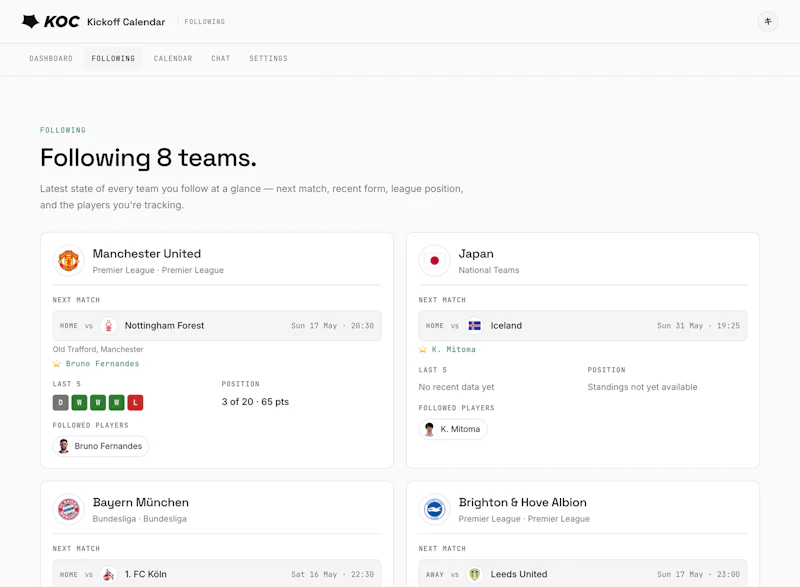
Task: Click the Japan team name
Action: (476, 253)
